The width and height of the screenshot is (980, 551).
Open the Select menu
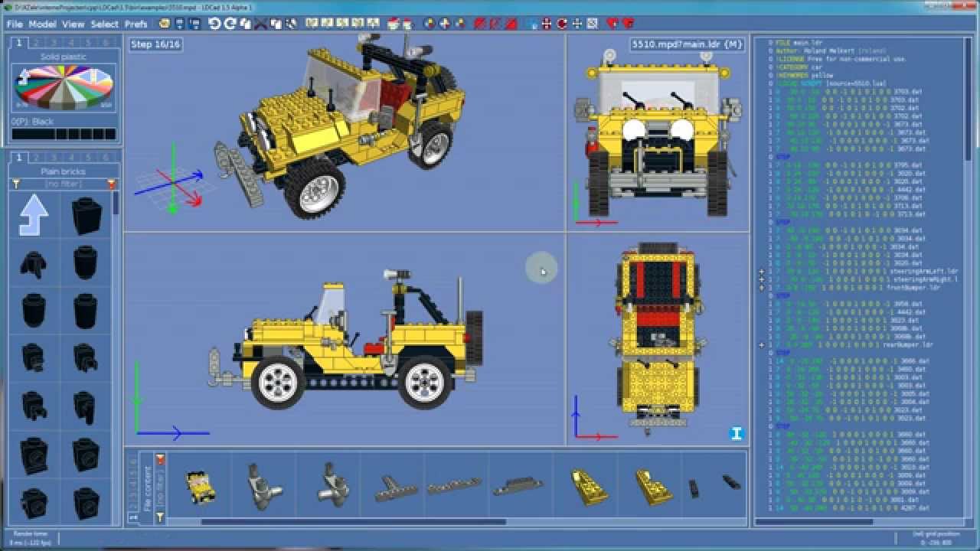click(104, 24)
